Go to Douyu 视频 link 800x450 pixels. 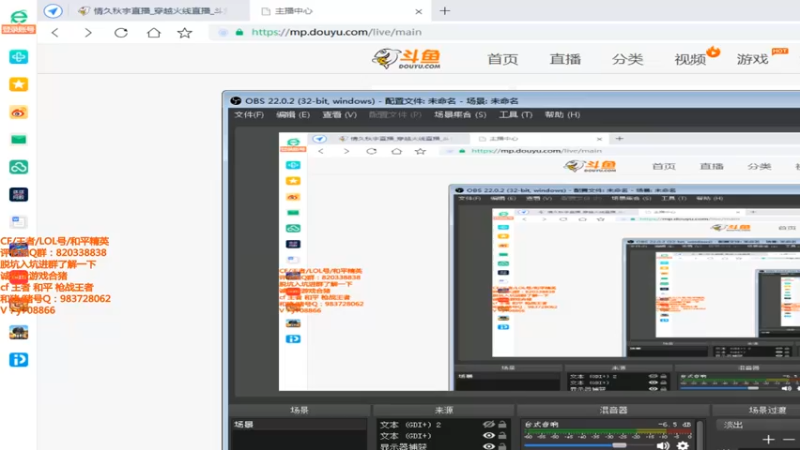tap(690, 59)
